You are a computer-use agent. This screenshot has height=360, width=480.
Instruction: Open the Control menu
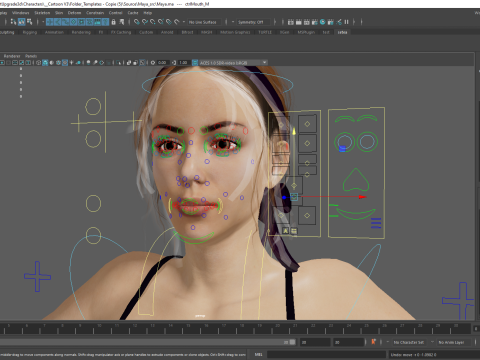point(116,13)
